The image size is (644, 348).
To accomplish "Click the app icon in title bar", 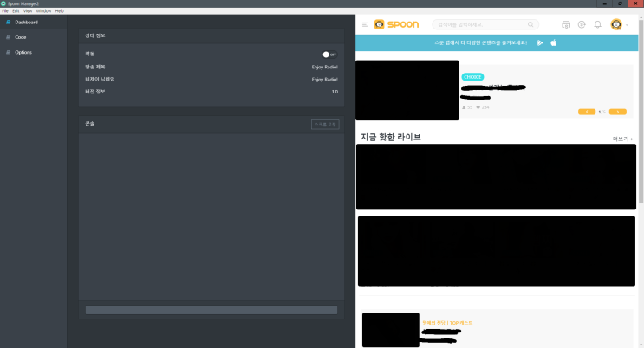I will point(3,3).
